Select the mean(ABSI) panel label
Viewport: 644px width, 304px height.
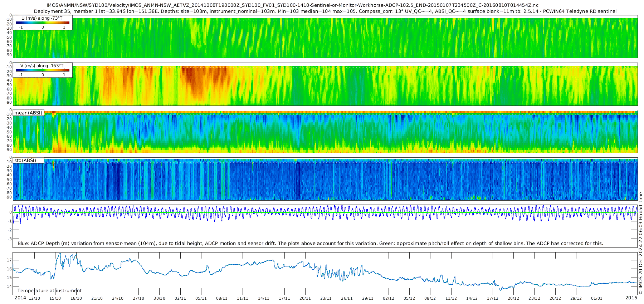(x=28, y=113)
